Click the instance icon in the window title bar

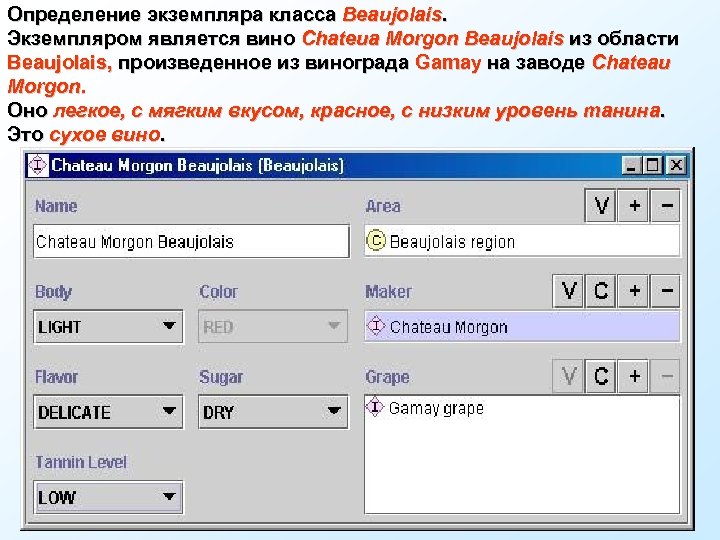[38, 165]
